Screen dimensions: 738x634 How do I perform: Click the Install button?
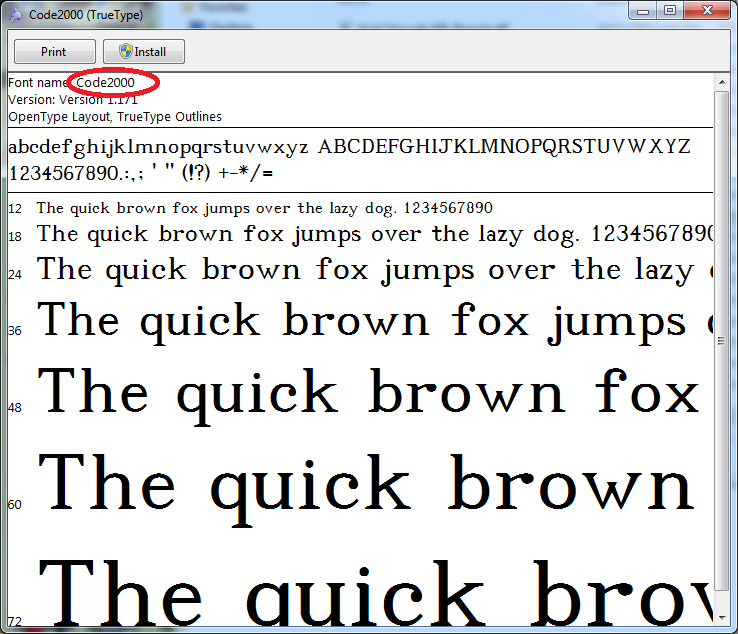tap(144, 51)
